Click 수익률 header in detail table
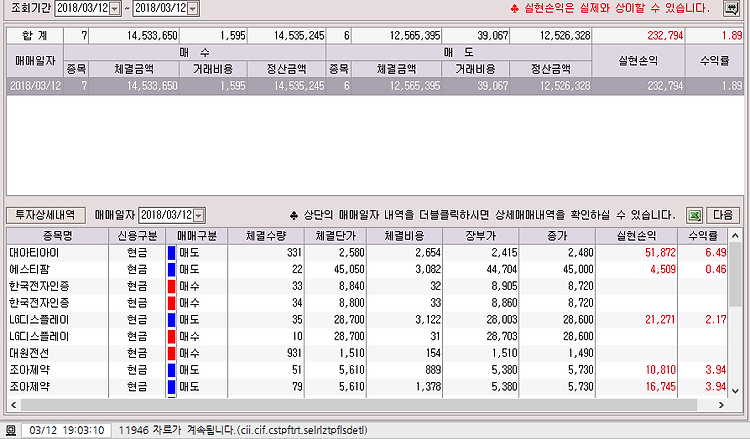This screenshot has width=750, height=439. click(x=703, y=236)
